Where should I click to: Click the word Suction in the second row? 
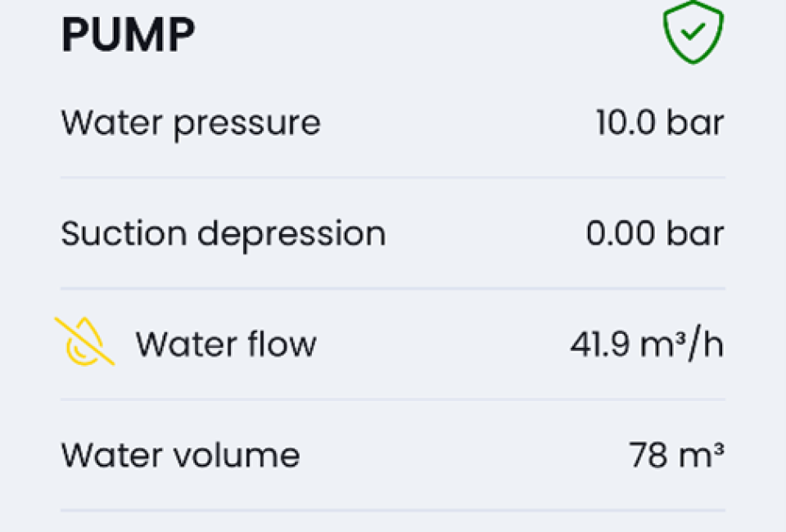click(124, 234)
